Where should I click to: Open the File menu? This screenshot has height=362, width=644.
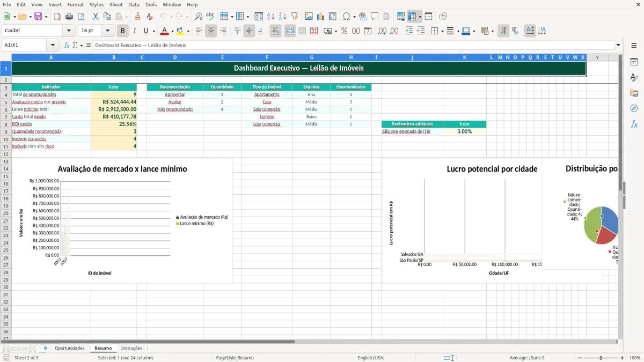[6, 4]
